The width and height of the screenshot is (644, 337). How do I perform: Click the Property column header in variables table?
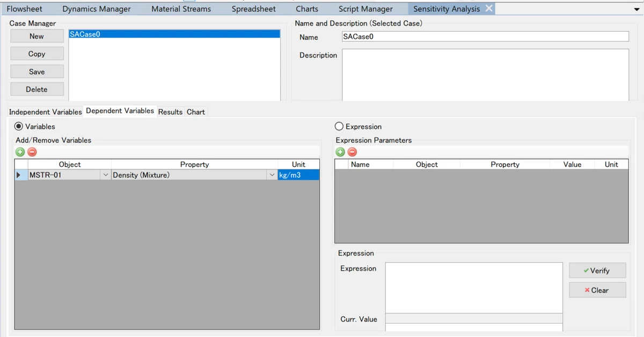tap(194, 165)
